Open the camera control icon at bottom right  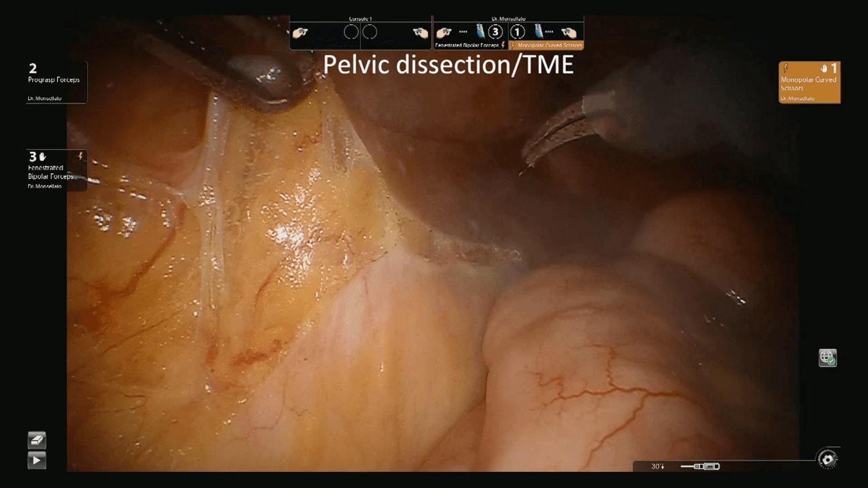pos(827,459)
